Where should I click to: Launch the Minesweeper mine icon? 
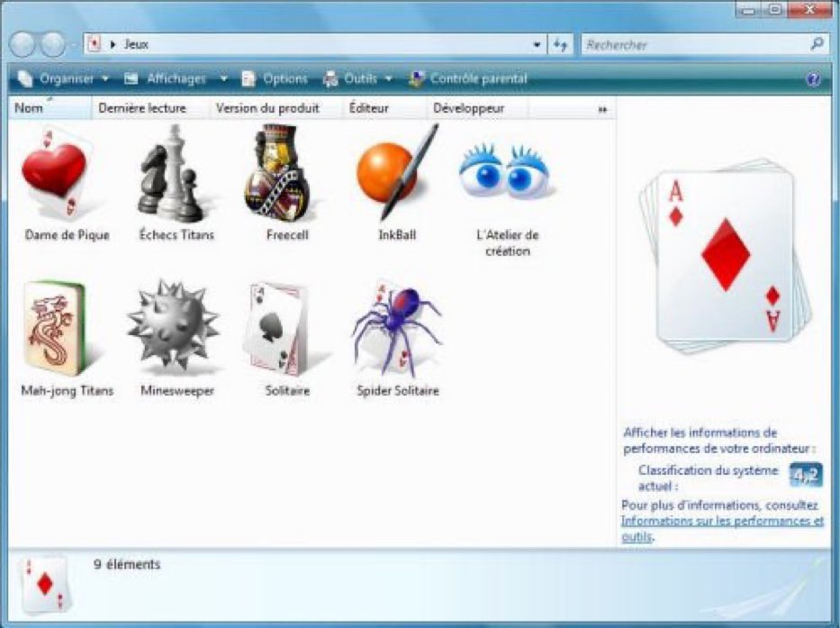pyautogui.click(x=174, y=325)
